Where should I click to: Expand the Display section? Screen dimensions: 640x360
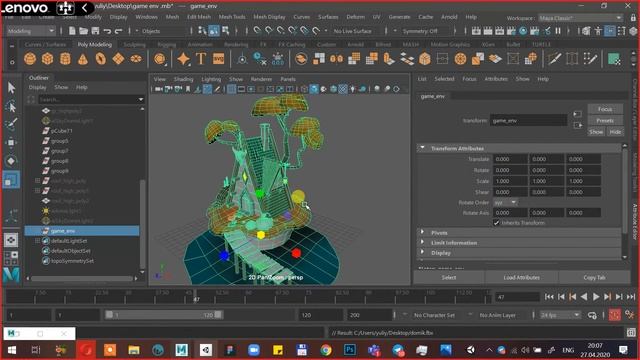(423, 253)
